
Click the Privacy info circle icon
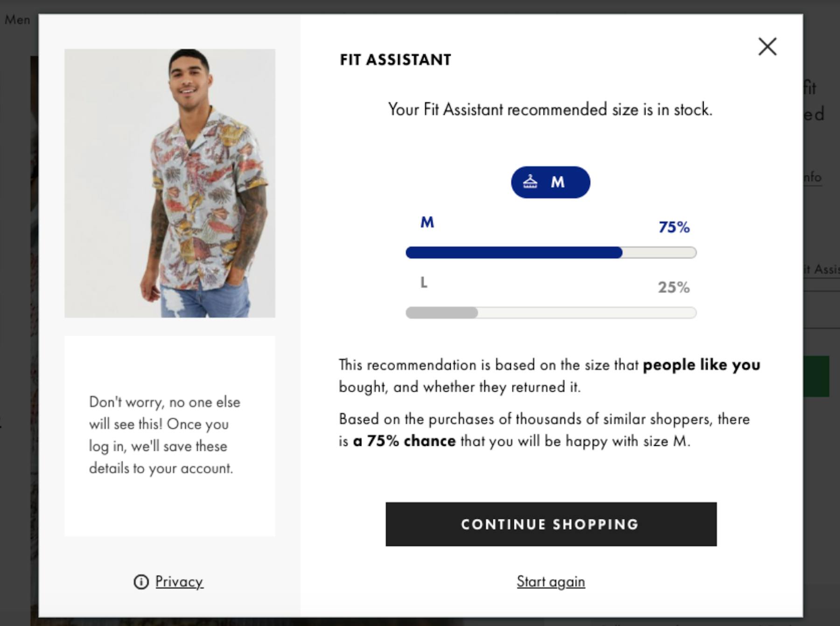tap(141, 582)
